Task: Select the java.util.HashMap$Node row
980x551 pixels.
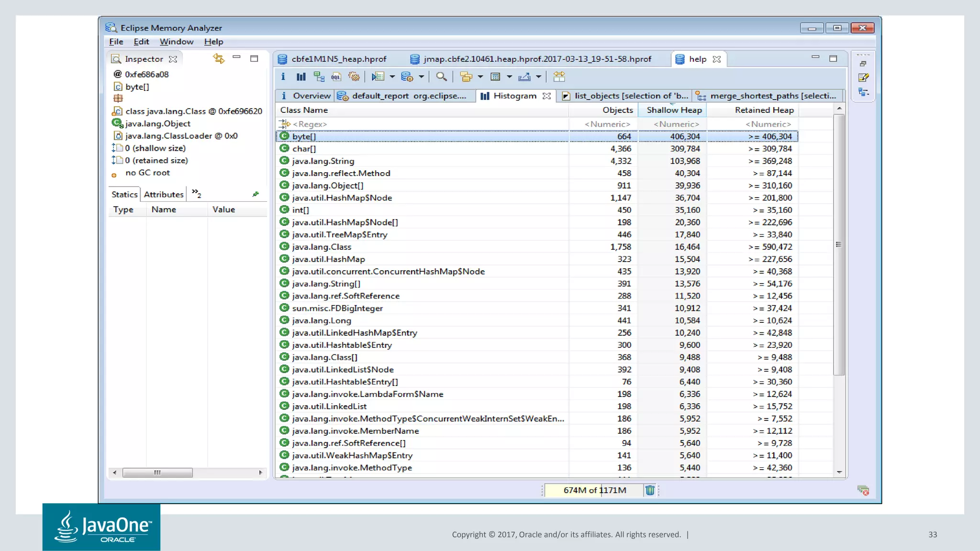Action: (537, 198)
